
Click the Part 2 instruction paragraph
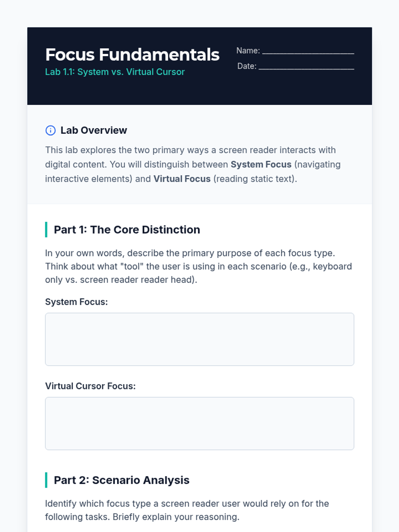(x=187, y=510)
